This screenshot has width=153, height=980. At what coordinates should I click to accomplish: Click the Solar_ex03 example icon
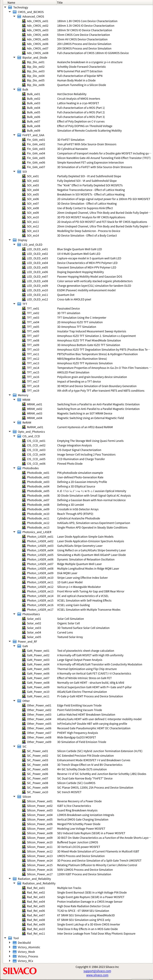tap(24, 628)
